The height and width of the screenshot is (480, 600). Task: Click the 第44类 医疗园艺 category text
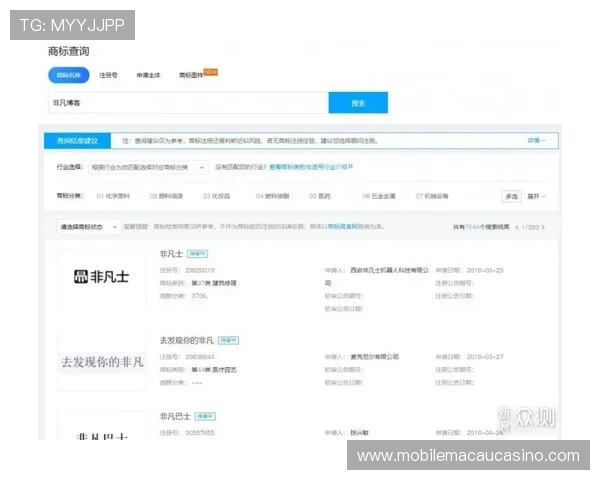click(214, 370)
